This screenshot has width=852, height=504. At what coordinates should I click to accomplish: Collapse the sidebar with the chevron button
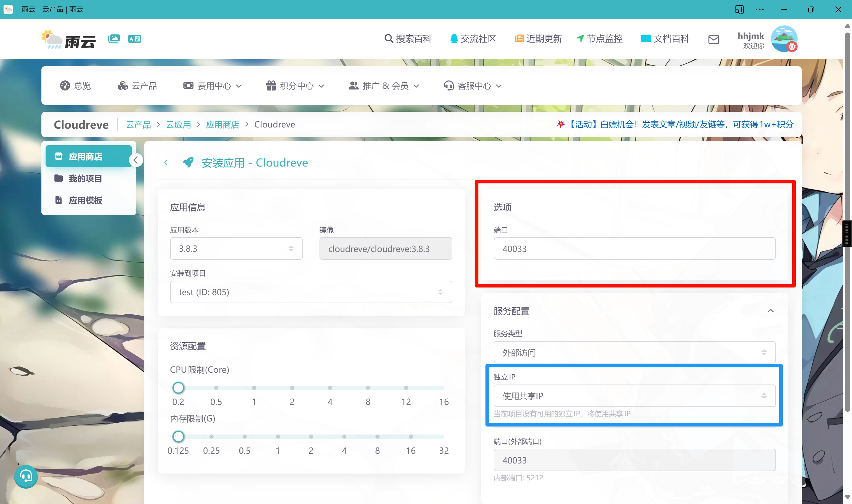[x=136, y=160]
